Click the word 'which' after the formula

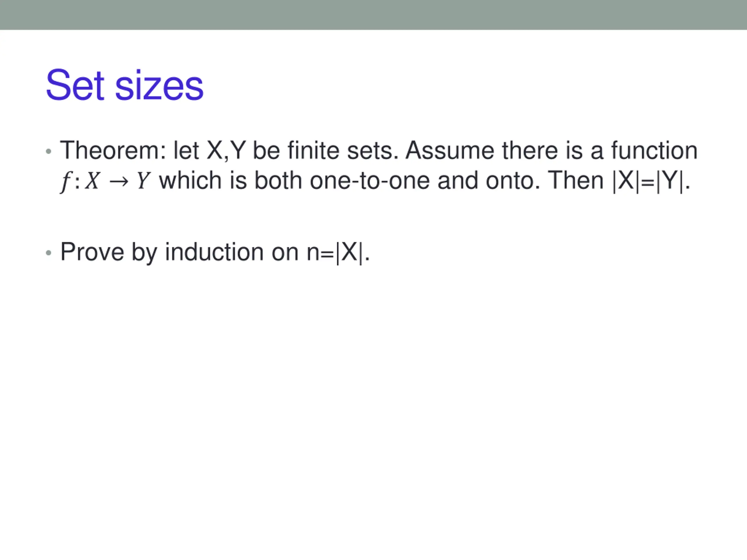click(190, 181)
